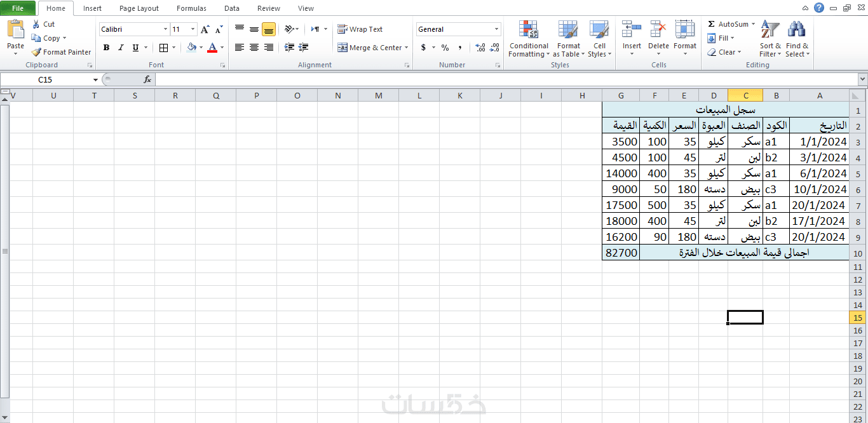This screenshot has height=423, width=868.
Task: Toggle Bottom Align
Action: tap(269, 29)
